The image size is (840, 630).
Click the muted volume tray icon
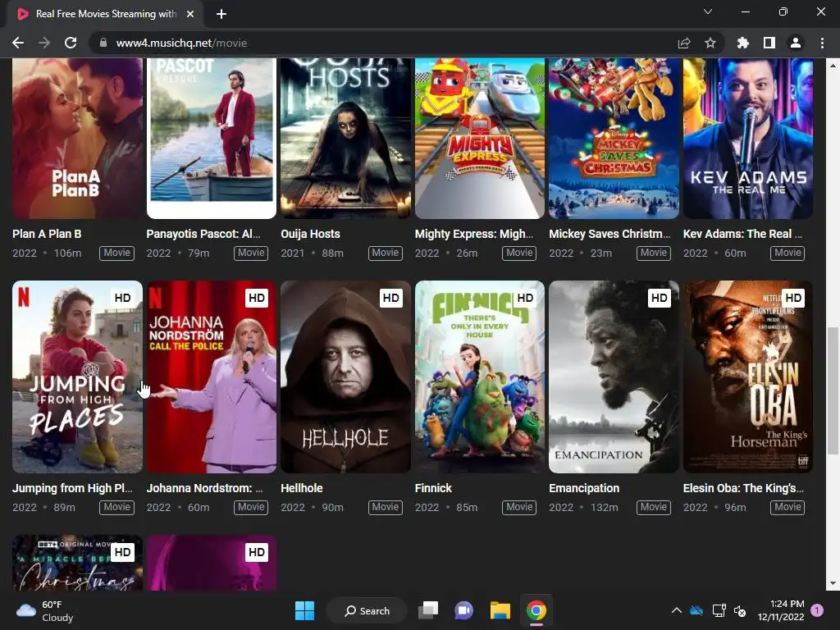pos(740,610)
